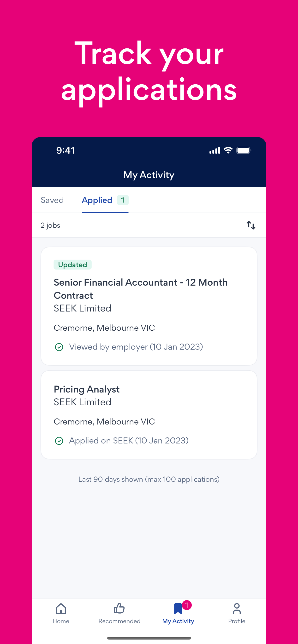This screenshot has height=644, width=298.
Task: Open the Pricing Analyst job card
Action: click(x=149, y=415)
